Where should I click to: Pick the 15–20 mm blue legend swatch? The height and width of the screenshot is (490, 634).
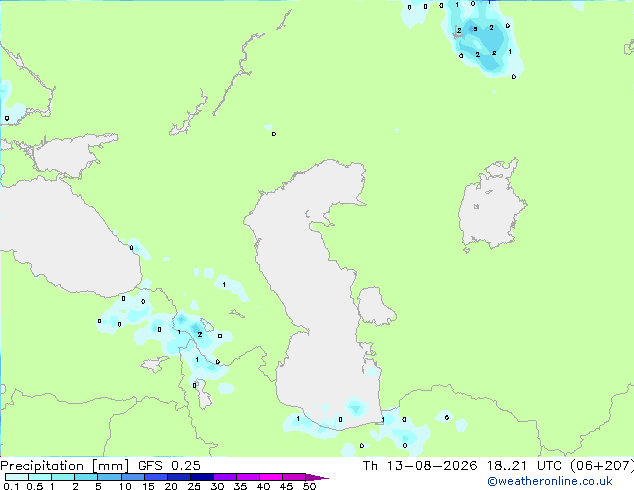point(156,477)
